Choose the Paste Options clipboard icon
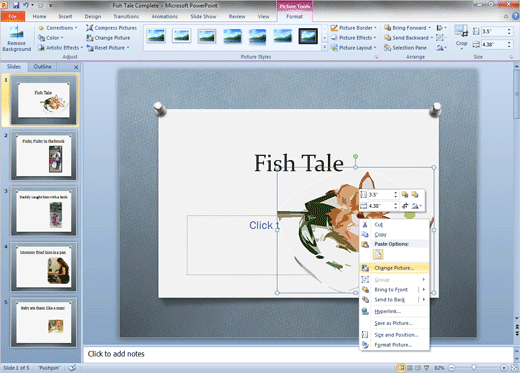The width and height of the screenshot is (520, 373). [x=378, y=255]
